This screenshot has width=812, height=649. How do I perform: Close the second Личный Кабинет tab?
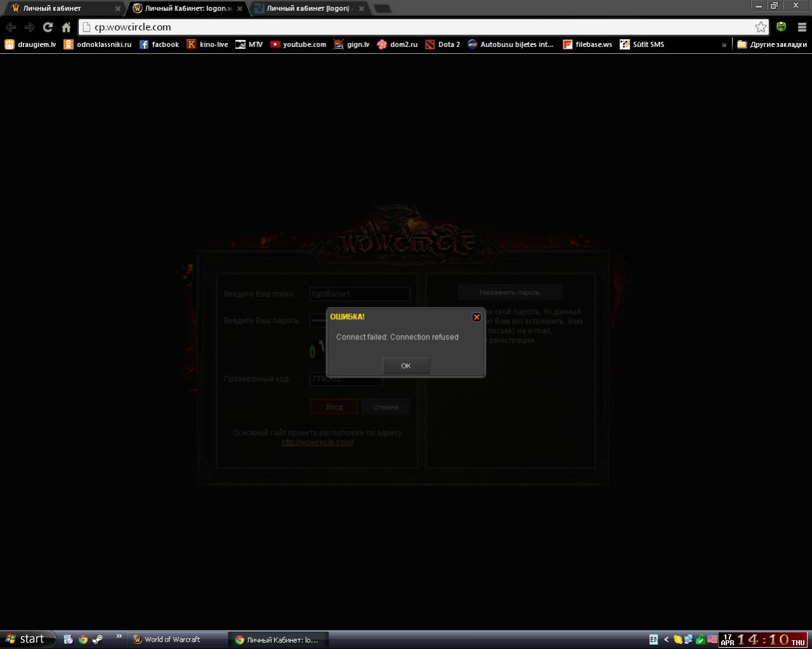point(239,8)
